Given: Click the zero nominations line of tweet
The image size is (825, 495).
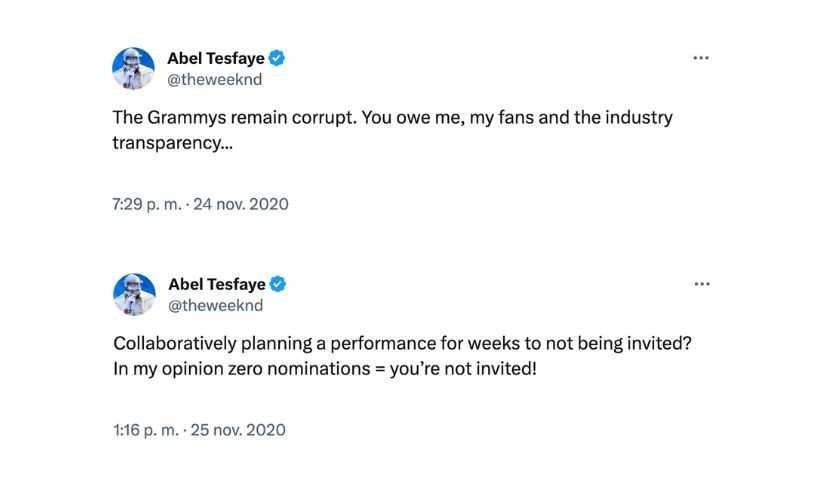Looking at the screenshot, I should [325, 368].
